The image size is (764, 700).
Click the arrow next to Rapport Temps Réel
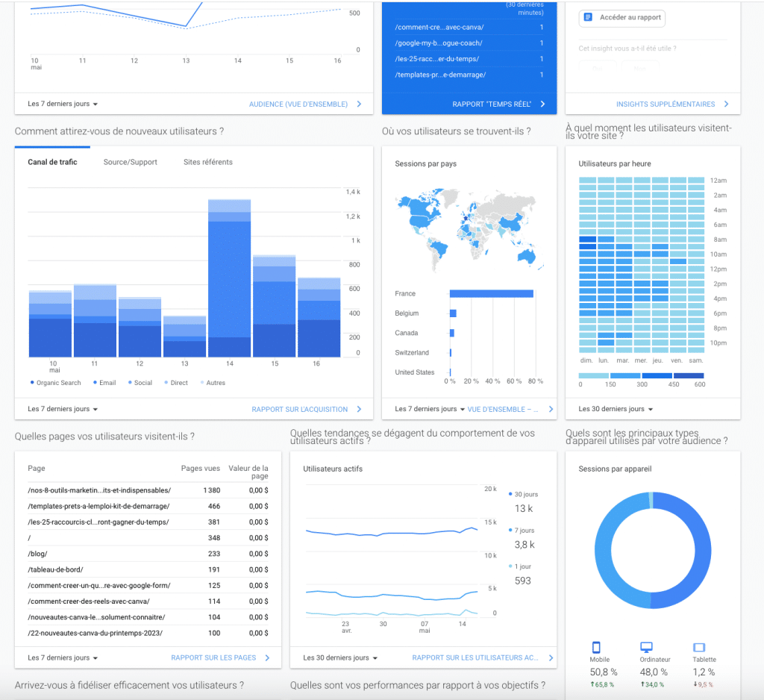point(543,104)
